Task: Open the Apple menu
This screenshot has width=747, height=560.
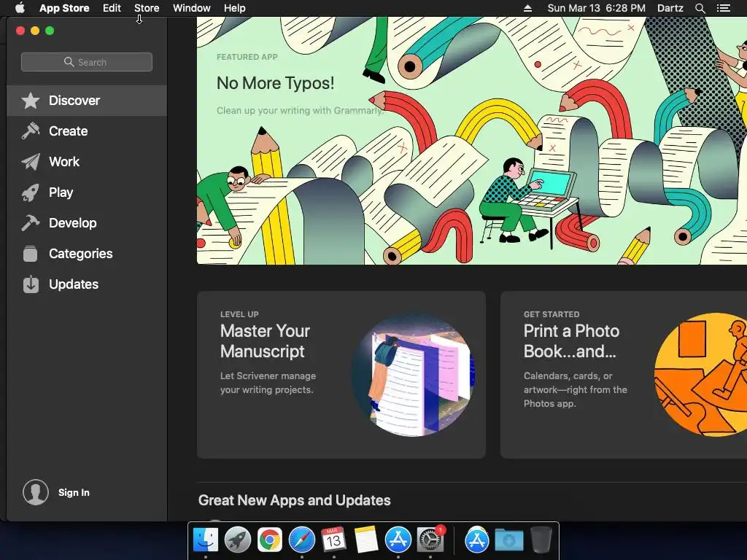Action: click(20, 8)
